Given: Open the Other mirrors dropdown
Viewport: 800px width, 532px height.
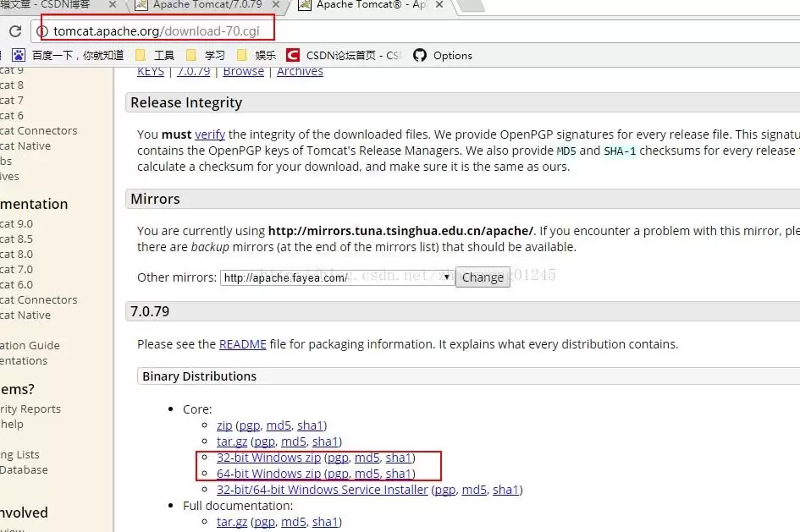Looking at the screenshot, I should (x=337, y=277).
